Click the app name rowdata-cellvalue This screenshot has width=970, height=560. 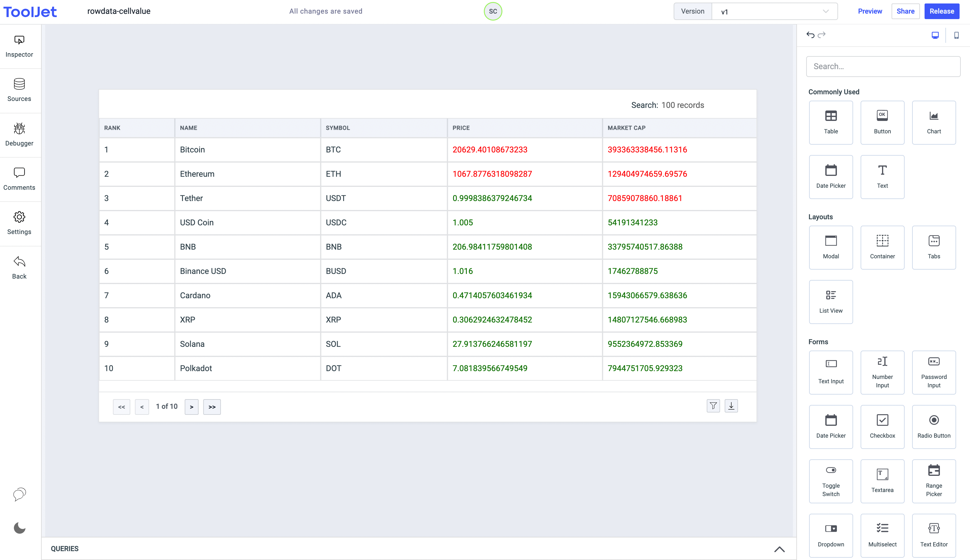(119, 11)
